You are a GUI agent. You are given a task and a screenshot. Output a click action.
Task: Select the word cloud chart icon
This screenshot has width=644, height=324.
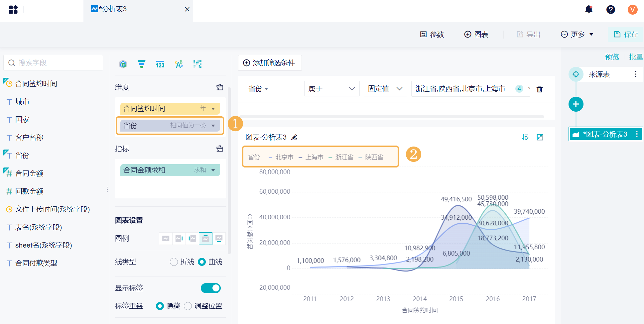(x=179, y=64)
